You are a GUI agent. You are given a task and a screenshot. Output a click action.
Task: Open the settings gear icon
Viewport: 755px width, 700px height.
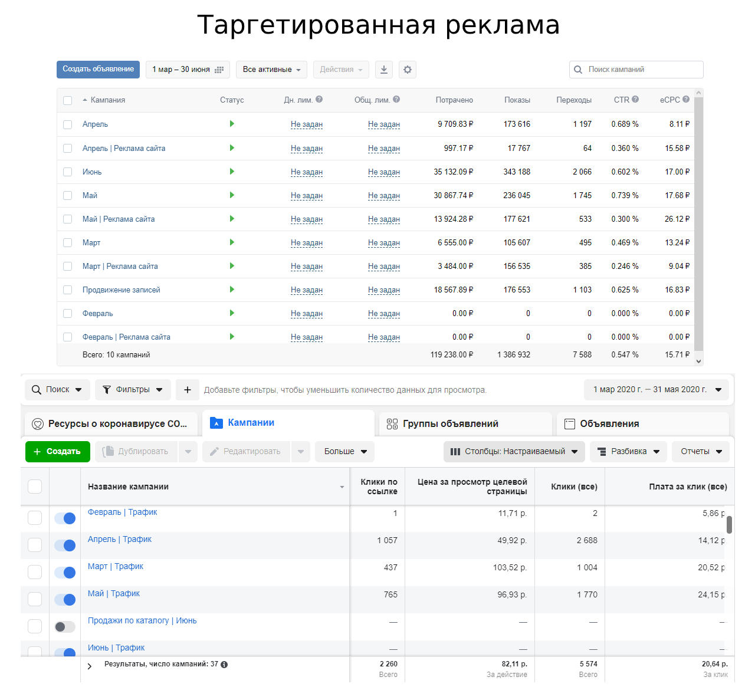pyautogui.click(x=408, y=70)
